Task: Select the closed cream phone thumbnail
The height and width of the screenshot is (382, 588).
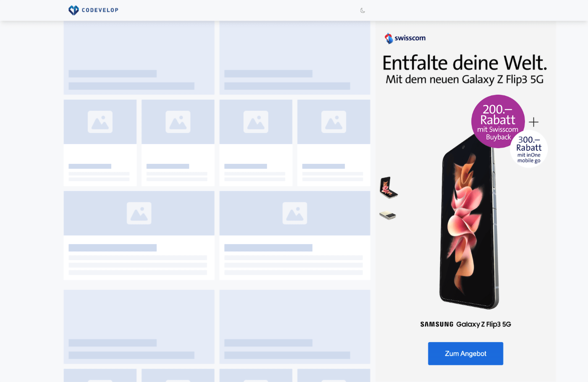Action: 388,215
